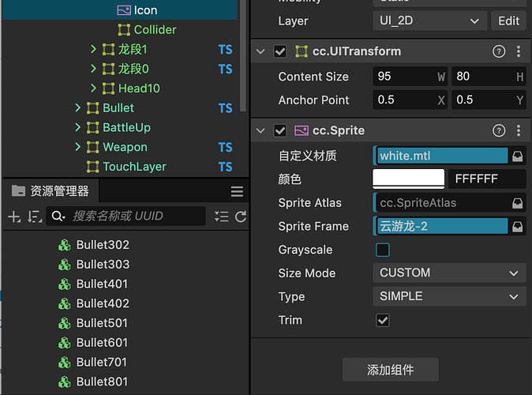Enable the Grayscale checkbox
The width and height of the screenshot is (532, 395).
[383, 250]
